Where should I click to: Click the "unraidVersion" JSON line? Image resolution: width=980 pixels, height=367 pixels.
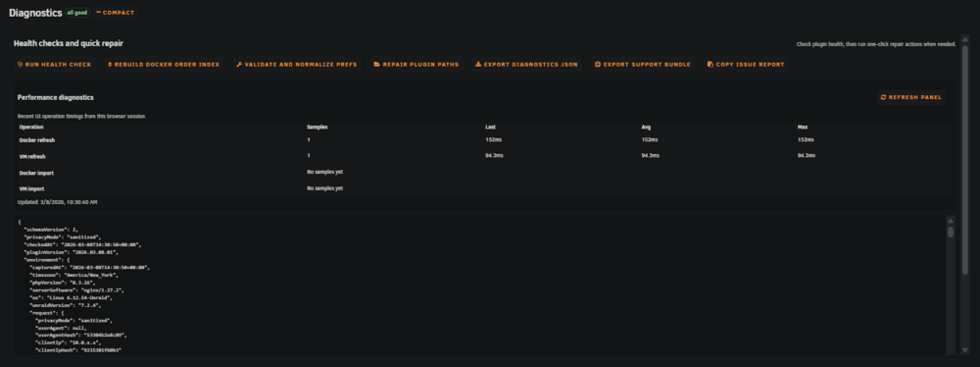tap(65, 305)
